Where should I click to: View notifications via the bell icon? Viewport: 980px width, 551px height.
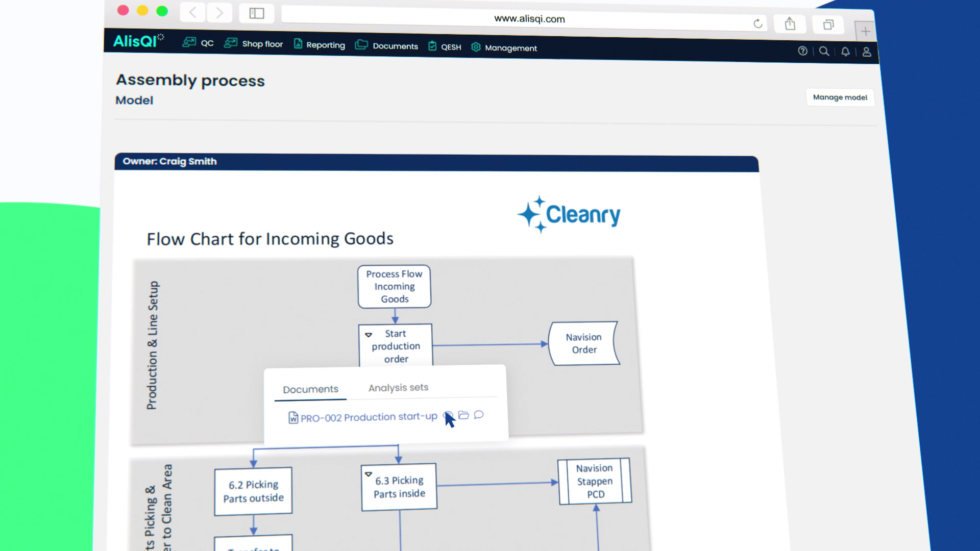click(x=845, y=52)
